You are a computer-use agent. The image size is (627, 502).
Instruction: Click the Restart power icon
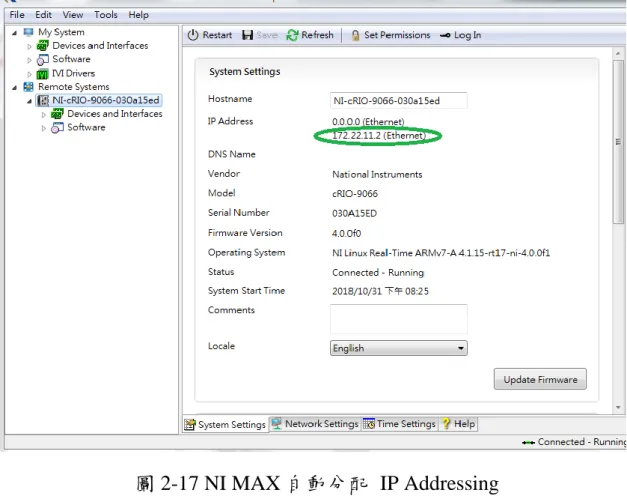pos(193,35)
